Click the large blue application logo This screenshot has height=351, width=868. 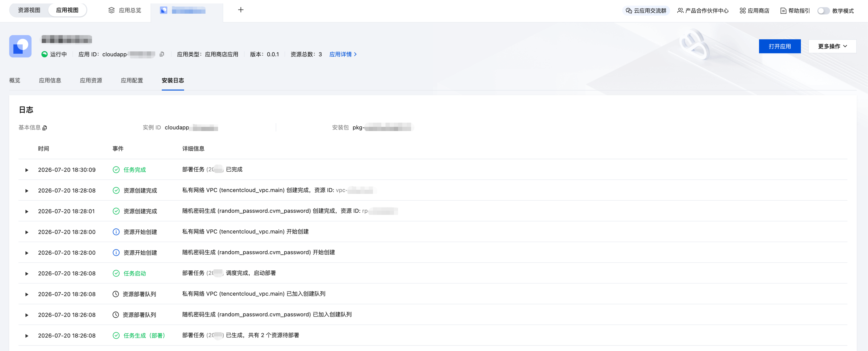click(20, 46)
